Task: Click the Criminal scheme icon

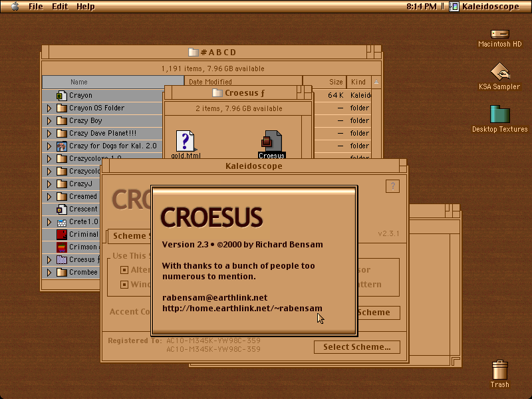Action: pos(61,234)
